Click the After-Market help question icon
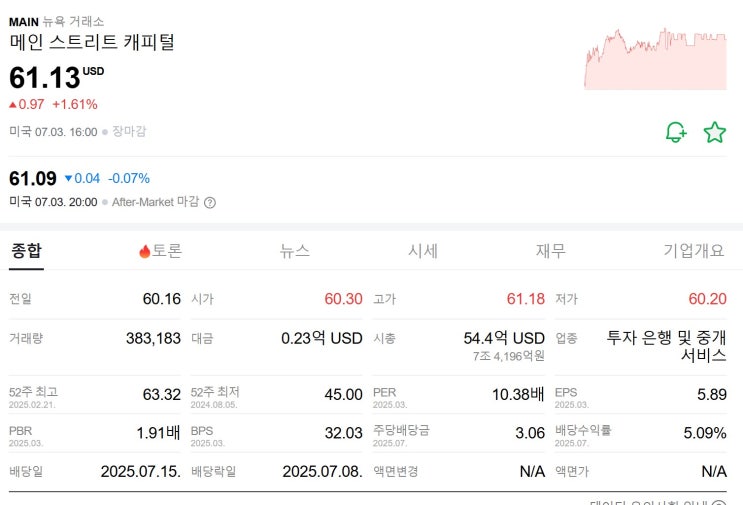The image size is (743, 505). [x=210, y=202]
